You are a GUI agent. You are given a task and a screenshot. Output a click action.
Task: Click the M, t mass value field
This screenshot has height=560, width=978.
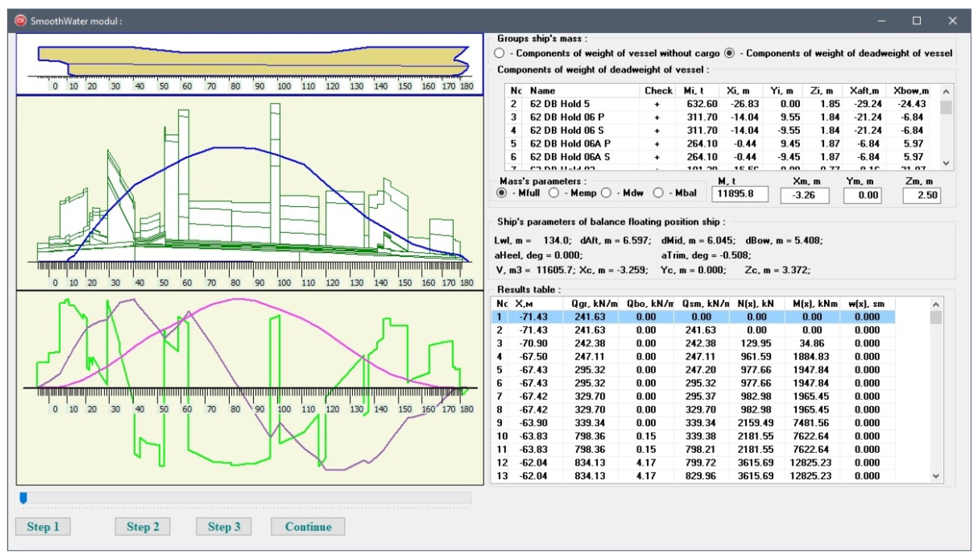[739, 194]
